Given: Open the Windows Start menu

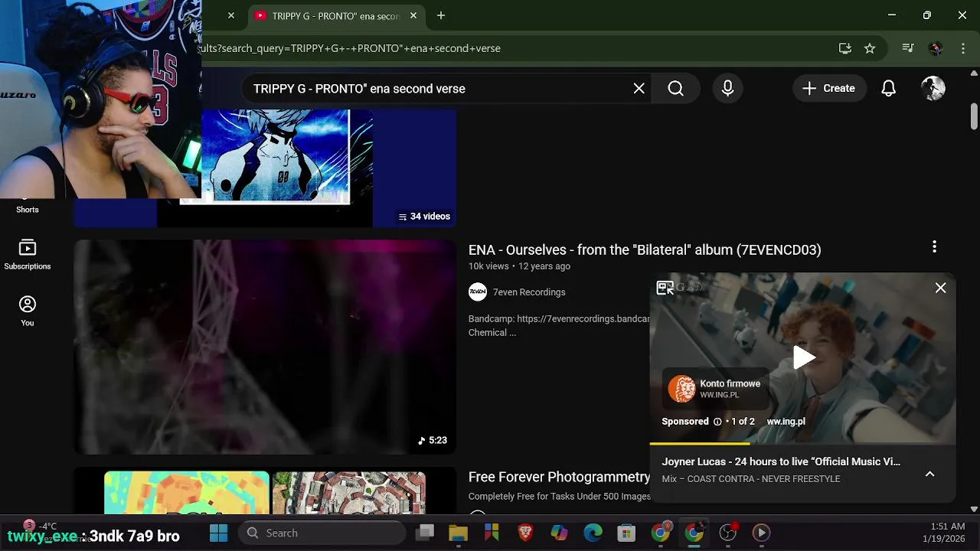Looking at the screenshot, I should pyautogui.click(x=219, y=533).
